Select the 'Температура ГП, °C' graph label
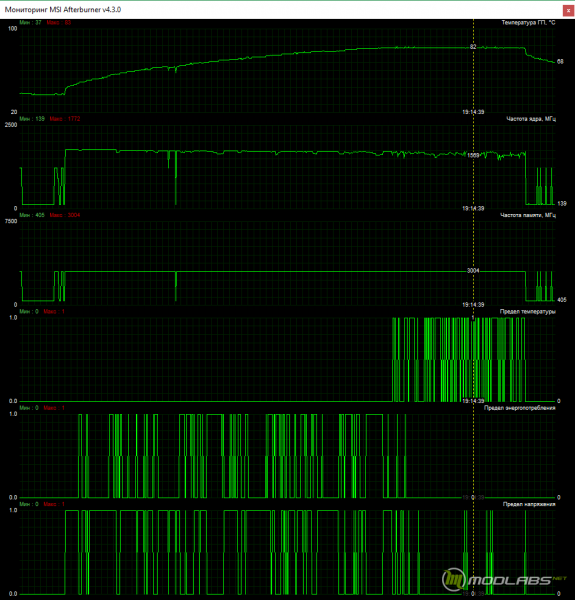Viewport: 575px width, 600px height. click(528, 23)
